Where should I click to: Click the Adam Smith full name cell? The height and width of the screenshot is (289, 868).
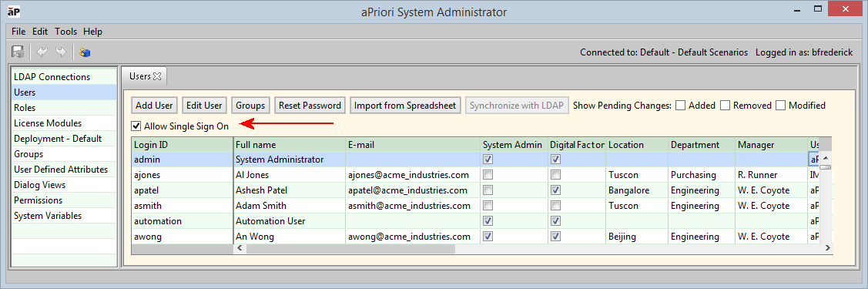pyautogui.click(x=290, y=206)
